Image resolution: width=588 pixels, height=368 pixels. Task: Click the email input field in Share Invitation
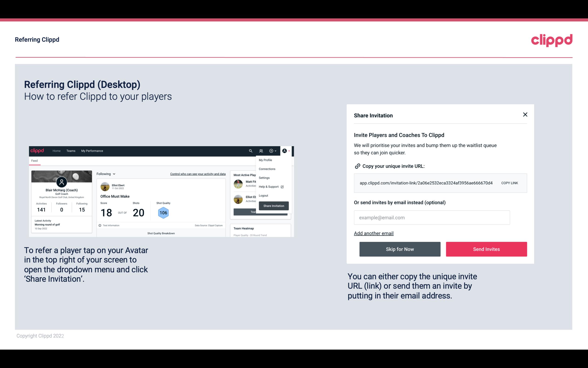coord(432,217)
